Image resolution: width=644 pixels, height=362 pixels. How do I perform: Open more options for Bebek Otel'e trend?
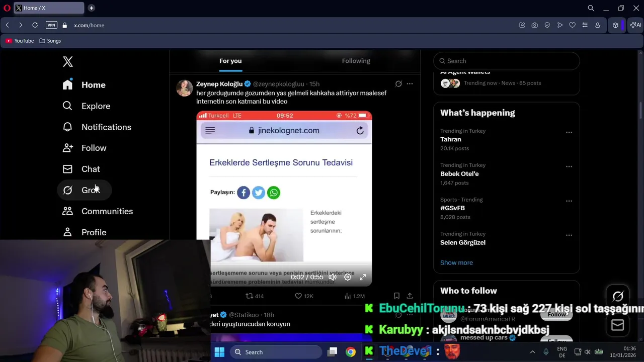click(x=569, y=166)
